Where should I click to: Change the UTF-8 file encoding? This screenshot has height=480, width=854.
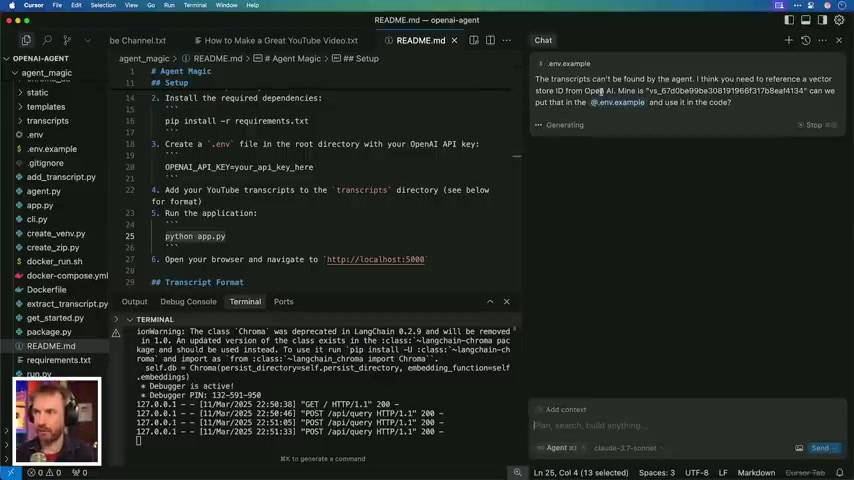tap(697, 473)
